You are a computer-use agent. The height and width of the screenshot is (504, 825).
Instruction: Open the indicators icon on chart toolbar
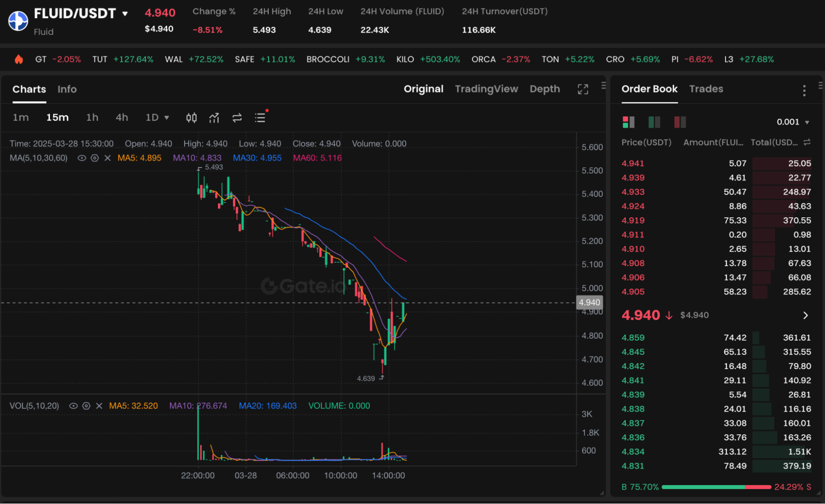214,118
